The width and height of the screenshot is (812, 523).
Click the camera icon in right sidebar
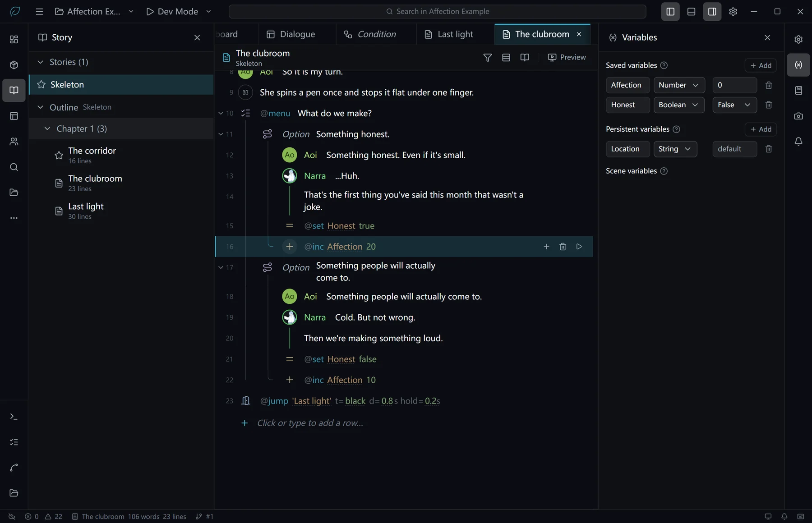pos(798,116)
